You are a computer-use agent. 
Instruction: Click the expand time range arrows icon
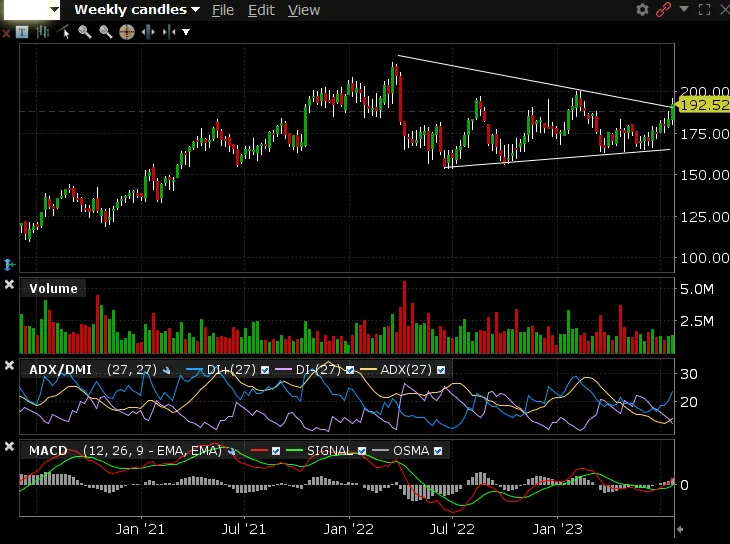(148, 32)
